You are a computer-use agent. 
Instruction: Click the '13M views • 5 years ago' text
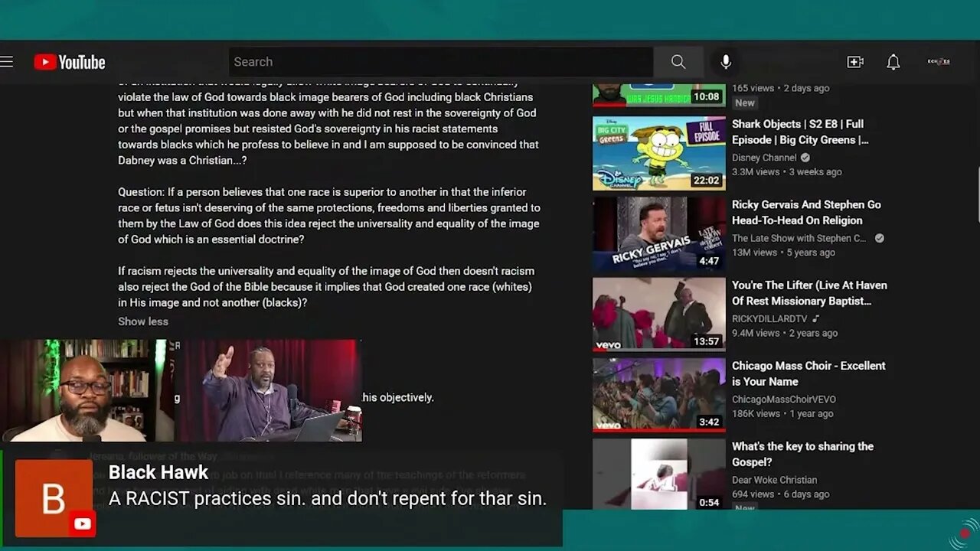783,252
